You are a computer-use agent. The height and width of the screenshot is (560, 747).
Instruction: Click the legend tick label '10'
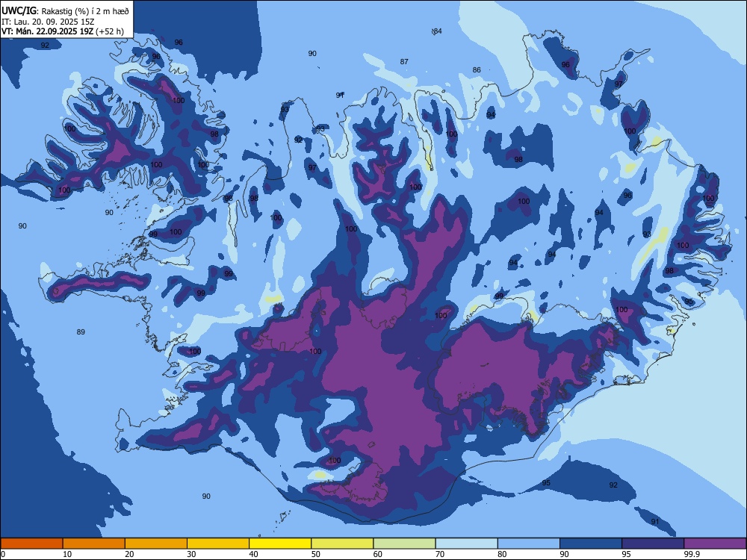click(x=67, y=554)
